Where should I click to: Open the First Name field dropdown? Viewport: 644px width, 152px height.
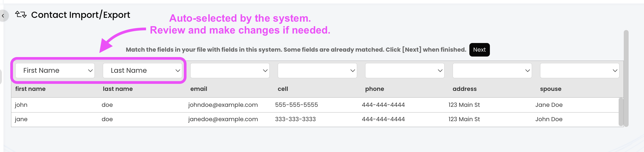pyautogui.click(x=55, y=71)
